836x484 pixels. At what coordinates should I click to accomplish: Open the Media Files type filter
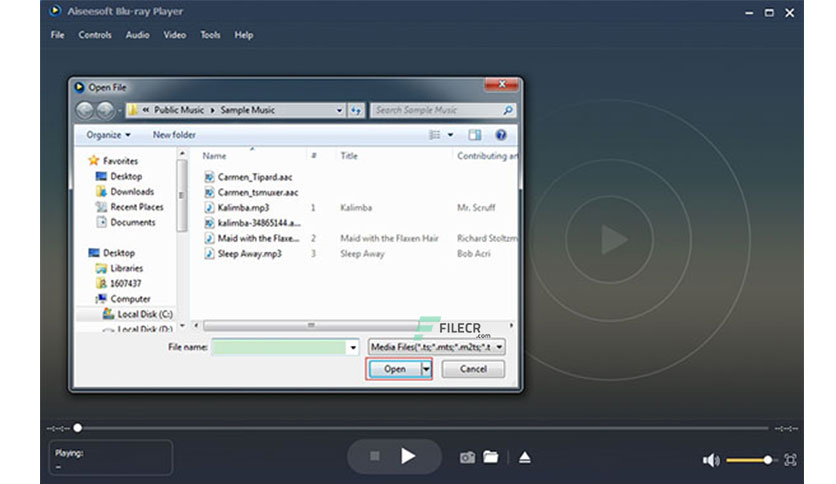[437, 347]
